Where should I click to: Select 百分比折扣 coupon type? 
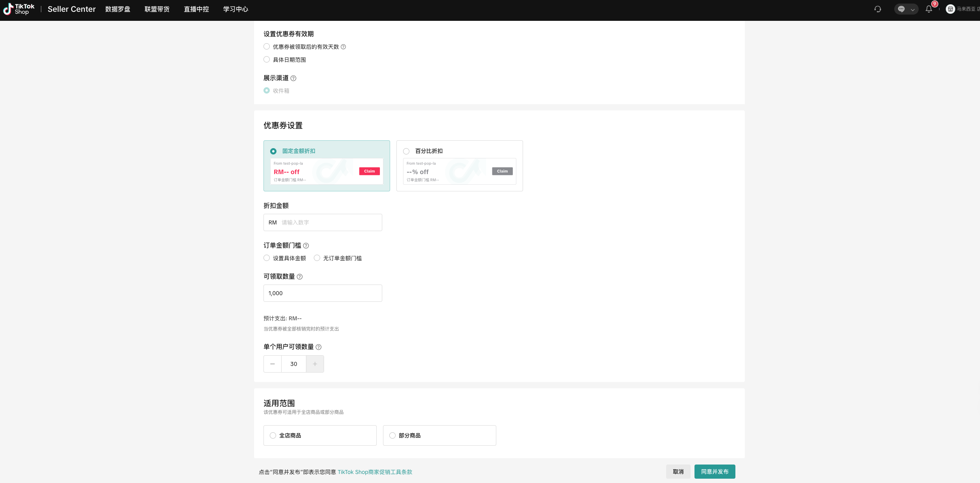(x=406, y=151)
